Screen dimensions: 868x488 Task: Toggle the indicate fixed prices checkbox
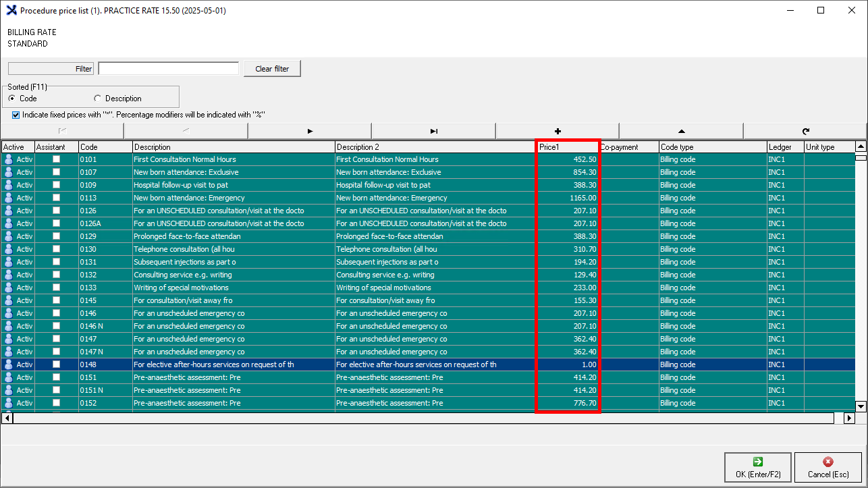(x=16, y=115)
